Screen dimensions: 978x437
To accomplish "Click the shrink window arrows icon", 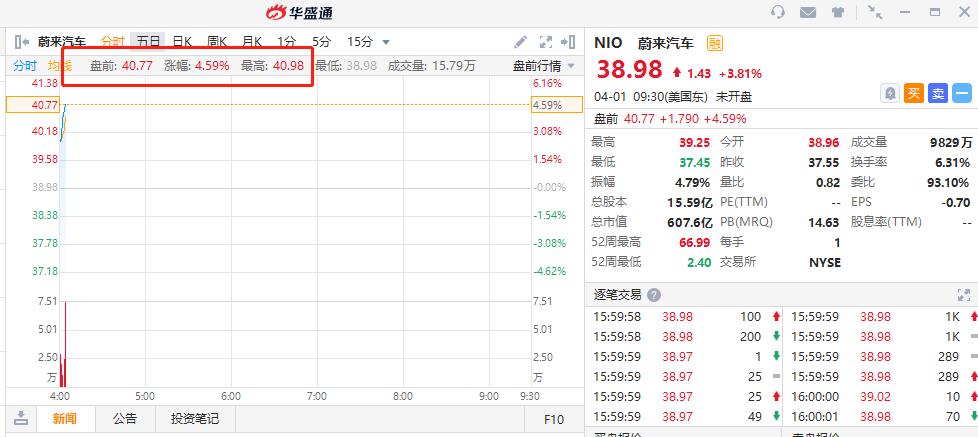I will pos(874,12).
